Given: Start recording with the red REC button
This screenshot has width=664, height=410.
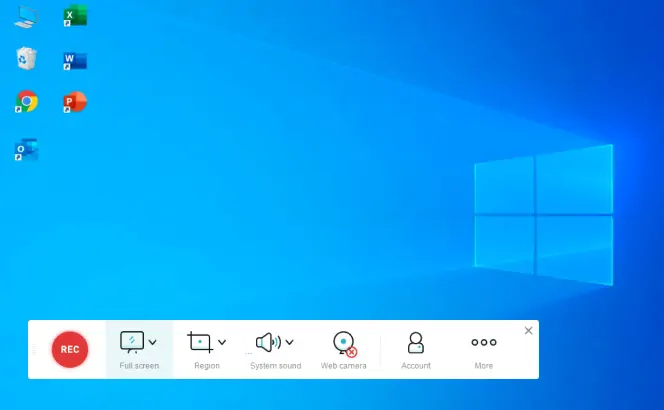Looking at the screenshot, I should tap(70, 349).
